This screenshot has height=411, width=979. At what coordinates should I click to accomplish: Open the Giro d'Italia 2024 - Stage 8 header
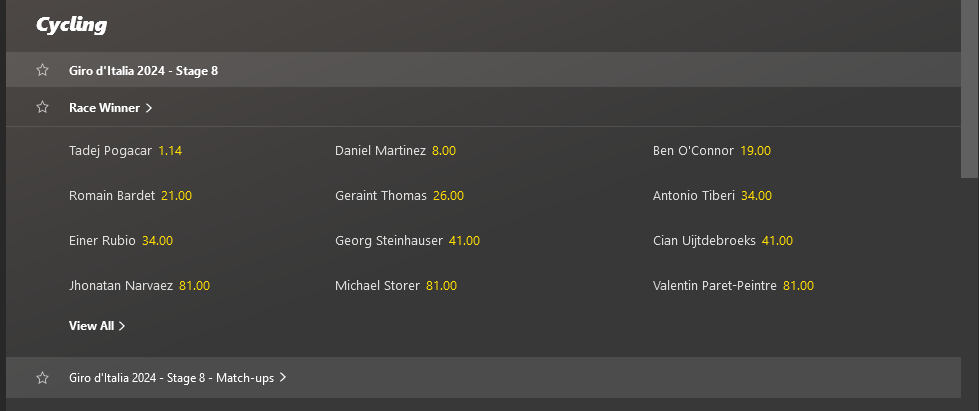point(143,70)
